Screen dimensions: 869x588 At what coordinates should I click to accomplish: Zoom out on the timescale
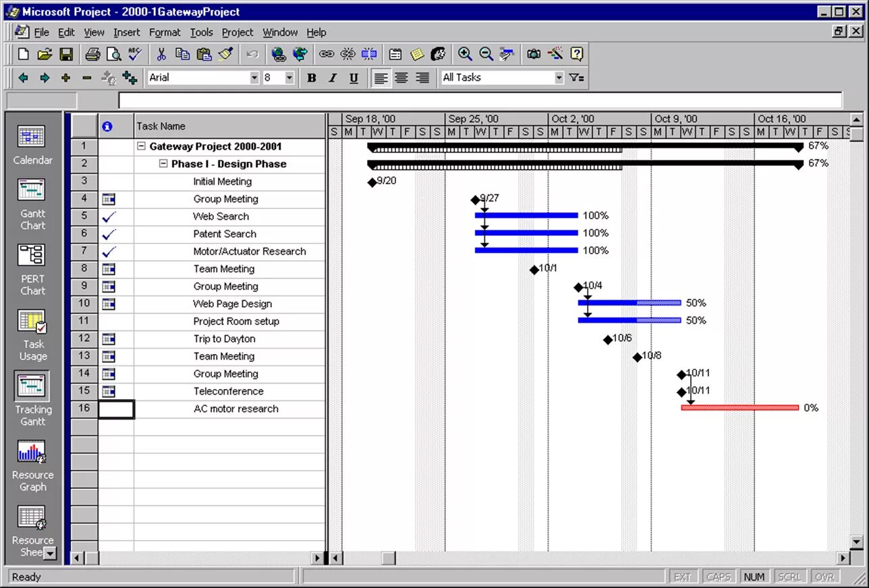[486, 55]
